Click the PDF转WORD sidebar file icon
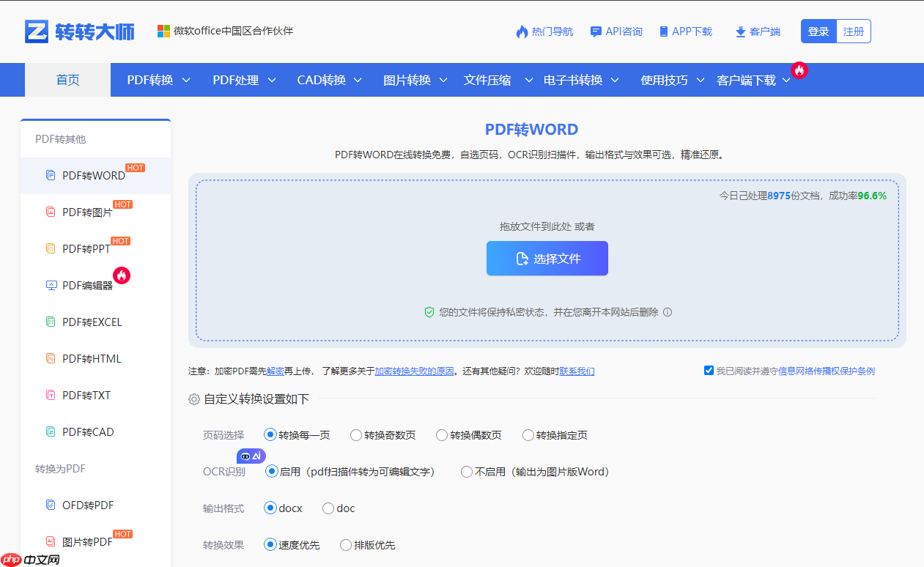The width and height of the screenshot is (924, 567). pyautogui.click(x=51, y=175)
